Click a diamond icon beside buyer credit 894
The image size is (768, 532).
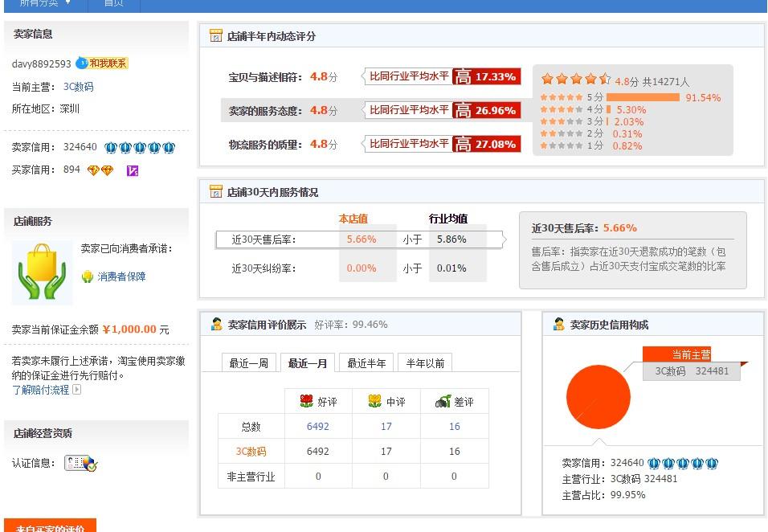coord(92,170)
